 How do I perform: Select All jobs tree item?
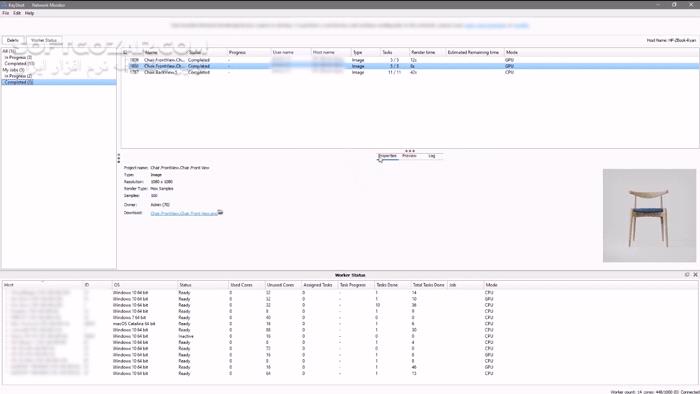pos(9,51)
